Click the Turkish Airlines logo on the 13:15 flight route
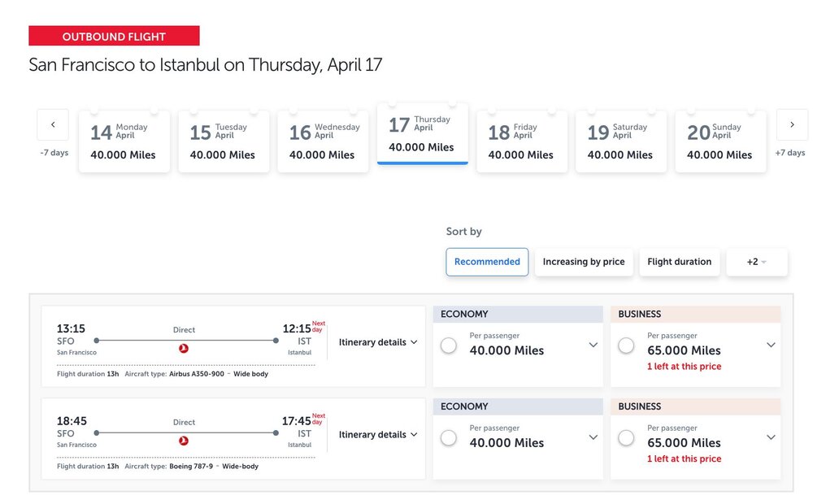Image resolution: width=813 pixels, height=504 pixels. [x=184, y=347]
